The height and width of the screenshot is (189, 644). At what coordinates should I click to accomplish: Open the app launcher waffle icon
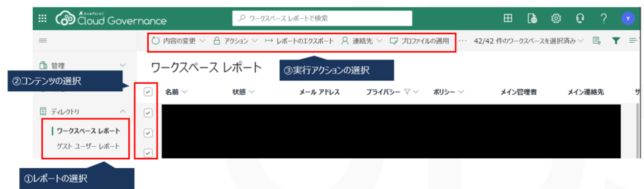pyautogui.click(x=43, y=18)
